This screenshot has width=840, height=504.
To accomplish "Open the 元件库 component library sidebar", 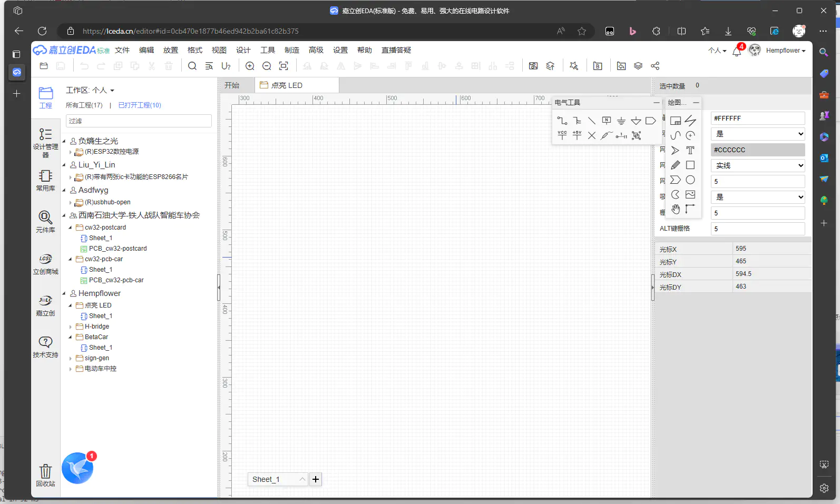I will (45, 221).
